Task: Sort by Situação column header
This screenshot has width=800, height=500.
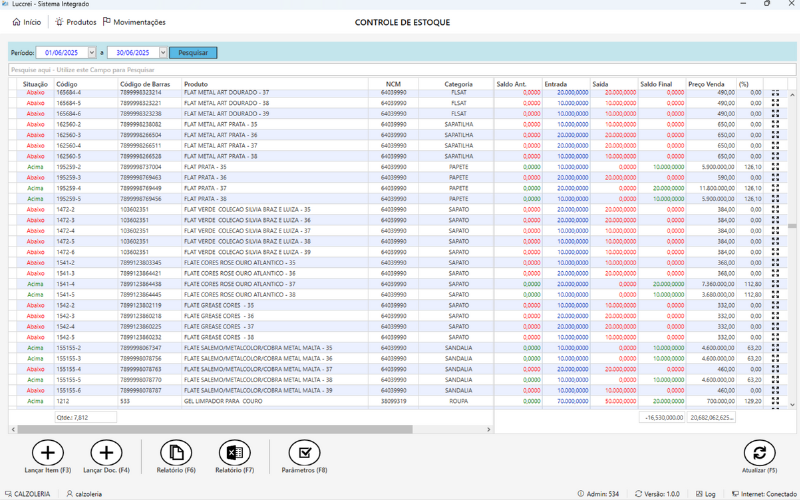Action: coord(35,84)
